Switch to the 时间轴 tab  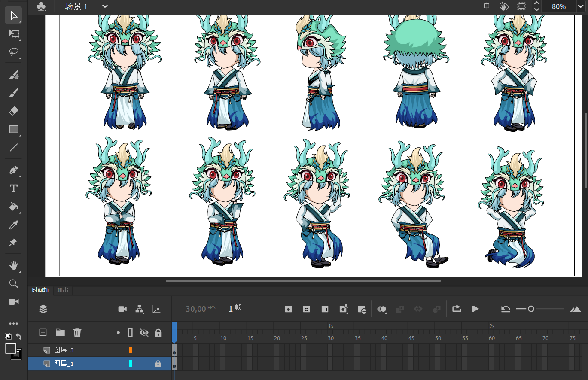(x=40, y=290)
